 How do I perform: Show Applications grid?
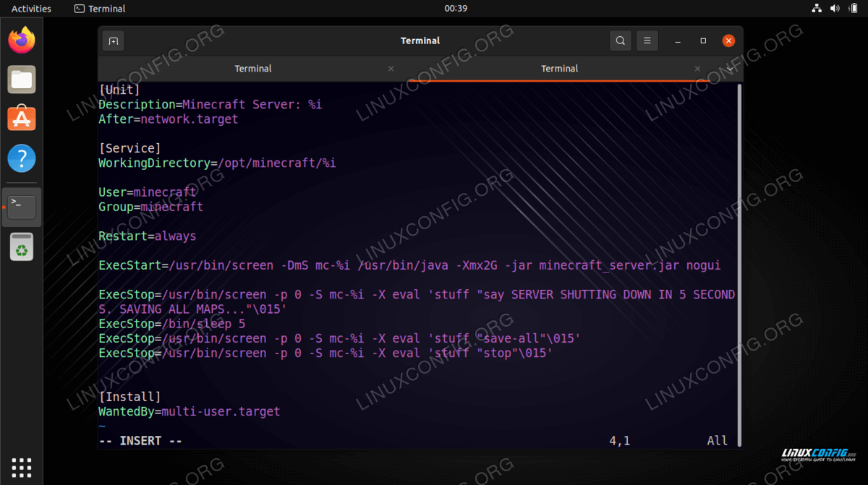pyautogui.click(x=22, y=467)
